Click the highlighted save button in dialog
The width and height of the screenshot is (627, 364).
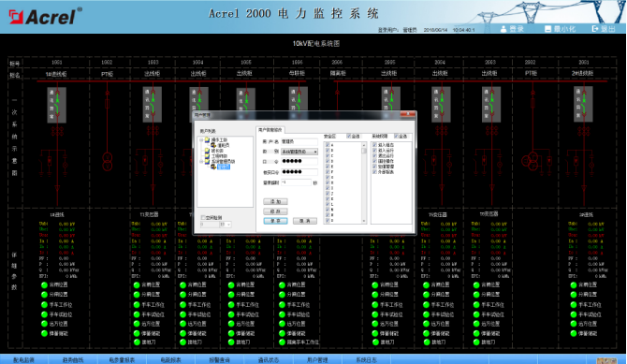tap(275, 221)
